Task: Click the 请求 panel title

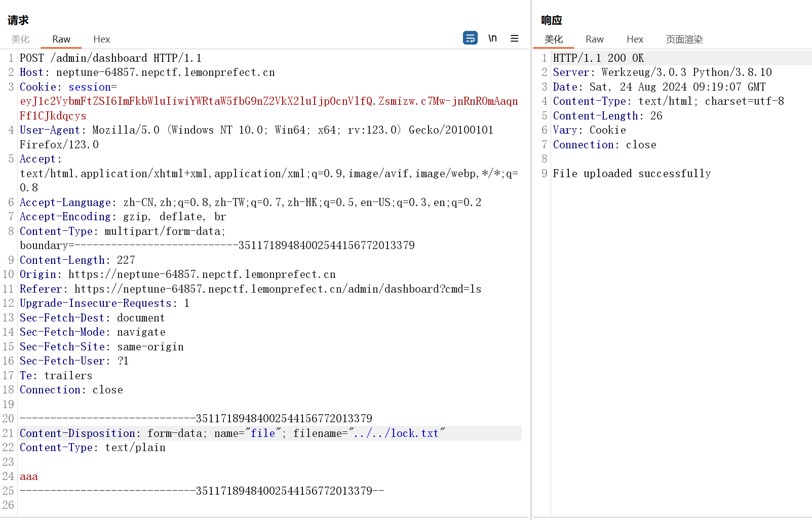Action: coord(18,20)
